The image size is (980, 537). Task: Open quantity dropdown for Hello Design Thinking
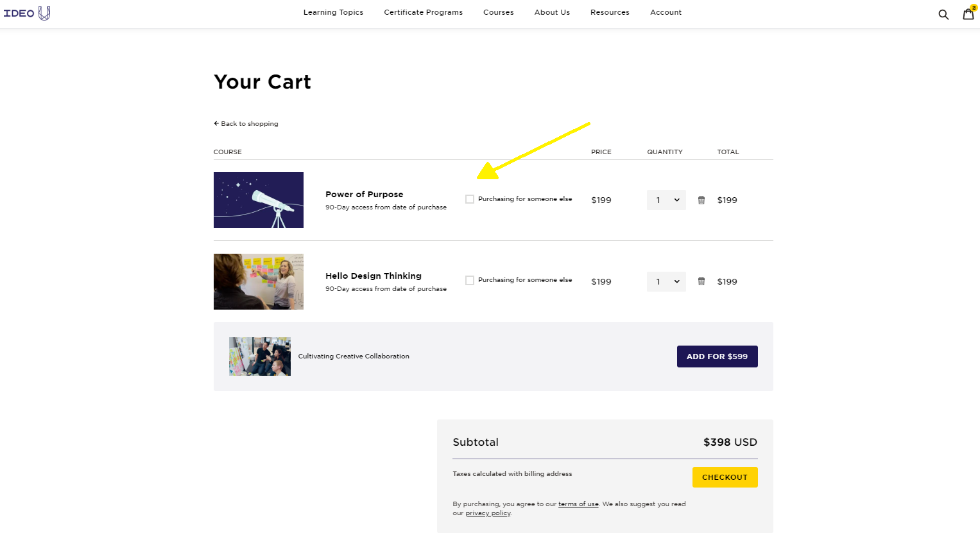click(x=666, y=281)
